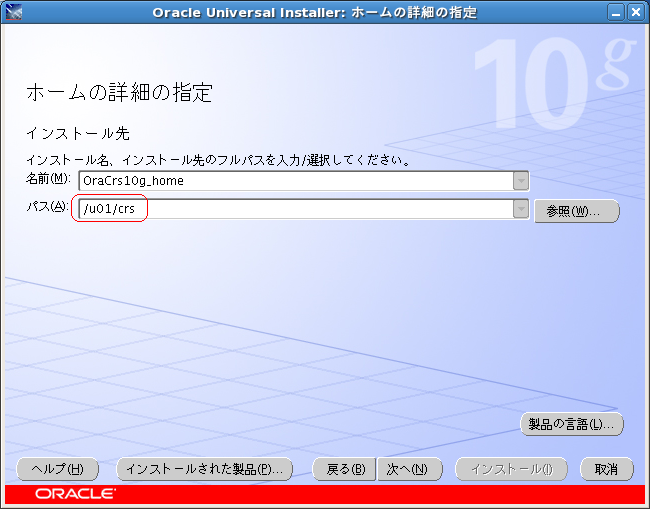Cancel installation with 取消 button
This screenshot has width=650, height=509.
tap(606, 469)
